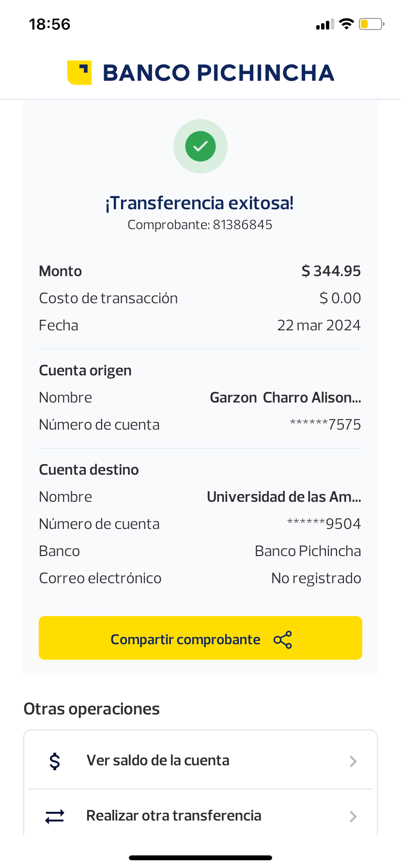Tap the Banco Pichincha yellow logo icon
This screenshot has width=401, height=868.
[x=79, y=73]
